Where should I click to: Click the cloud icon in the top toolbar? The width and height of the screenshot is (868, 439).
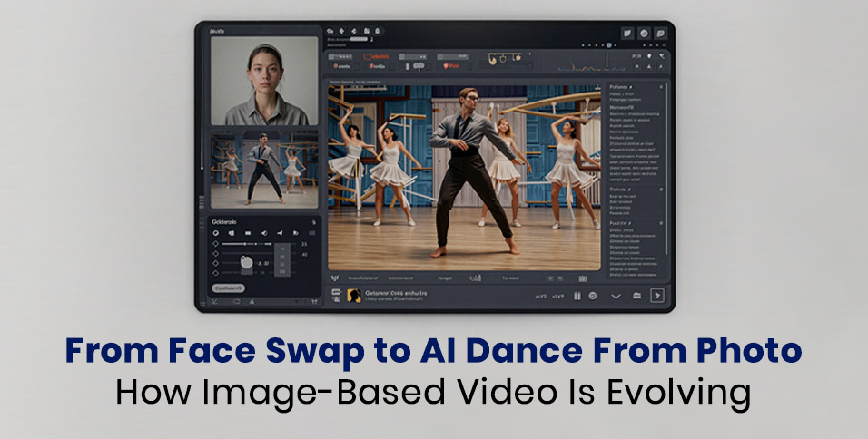click(x=330, y=31)
